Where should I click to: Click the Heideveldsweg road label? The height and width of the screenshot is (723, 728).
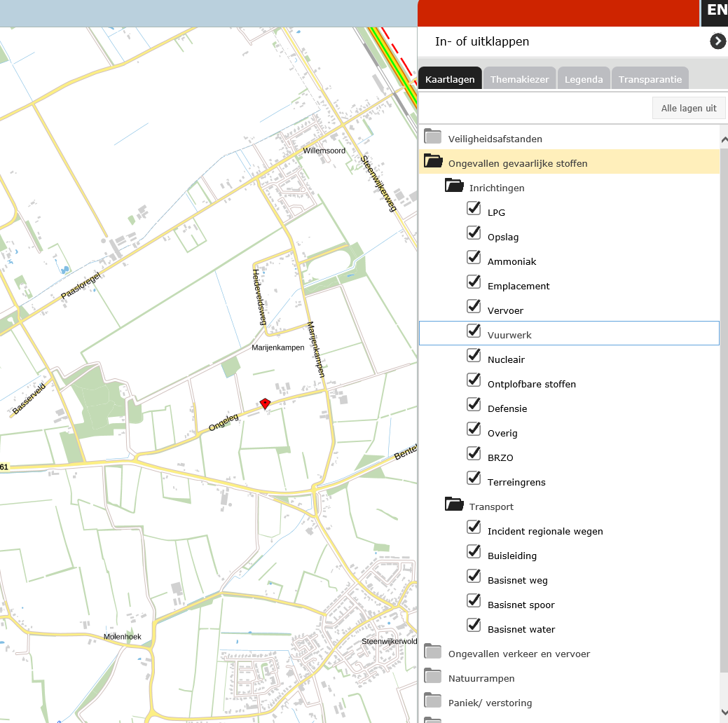pyautogui.click(x=259, y=297)
